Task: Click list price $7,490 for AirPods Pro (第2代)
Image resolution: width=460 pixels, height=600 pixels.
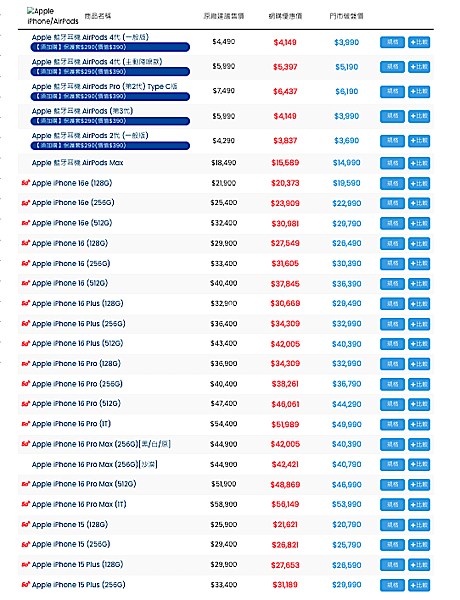Action: [x=223, y=91]
